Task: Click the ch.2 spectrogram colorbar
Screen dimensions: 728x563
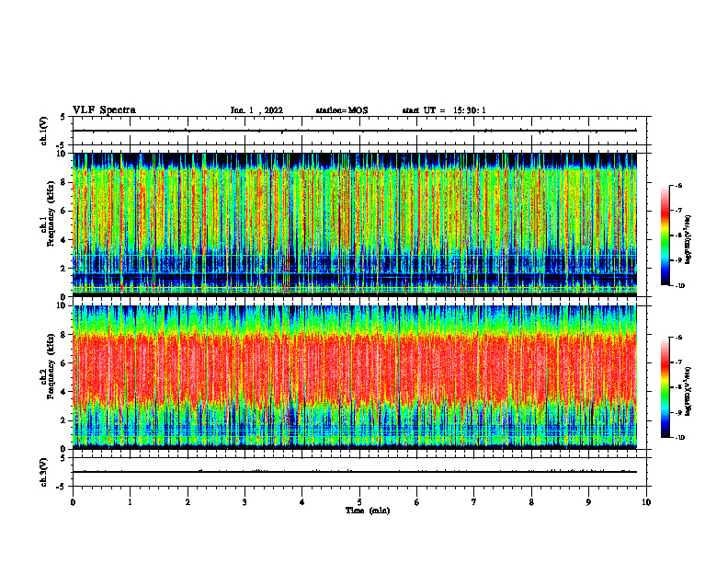Action: (x=665, y=387)
